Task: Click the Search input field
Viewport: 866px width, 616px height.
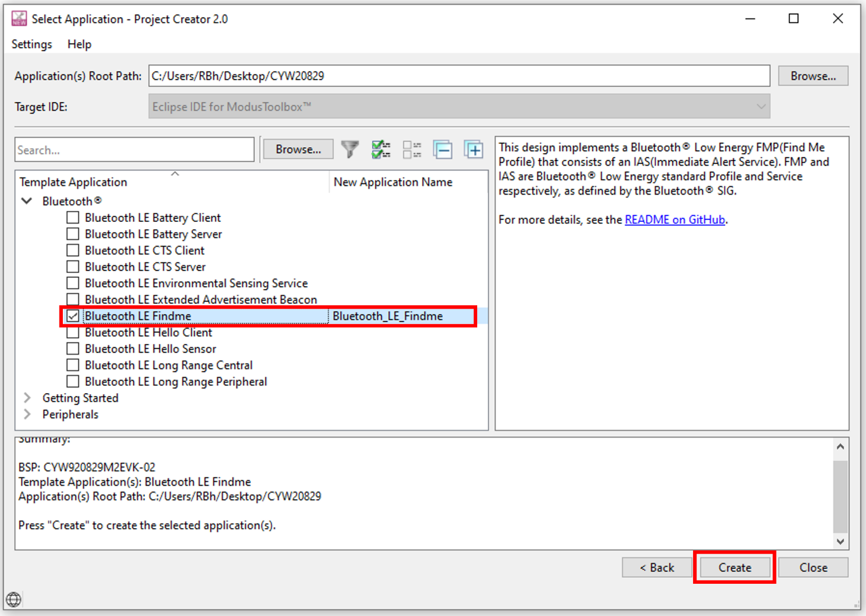Action: (x=135, y=150)
